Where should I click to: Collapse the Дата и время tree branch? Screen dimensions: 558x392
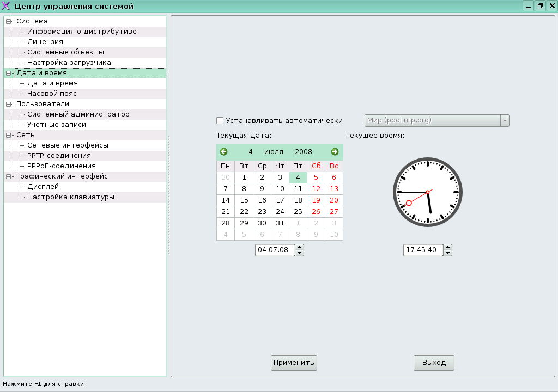pyautogui.click(x=9, y=72)
